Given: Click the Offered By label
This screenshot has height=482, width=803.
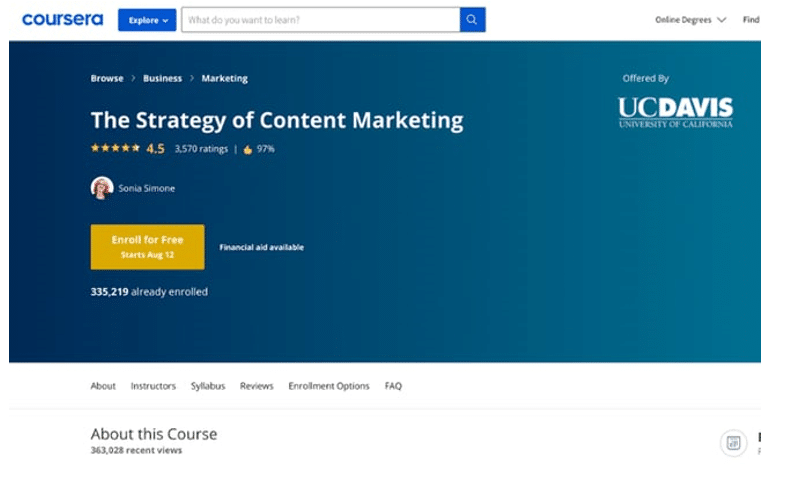Looking at the screenshot, I should coord(646,78).
